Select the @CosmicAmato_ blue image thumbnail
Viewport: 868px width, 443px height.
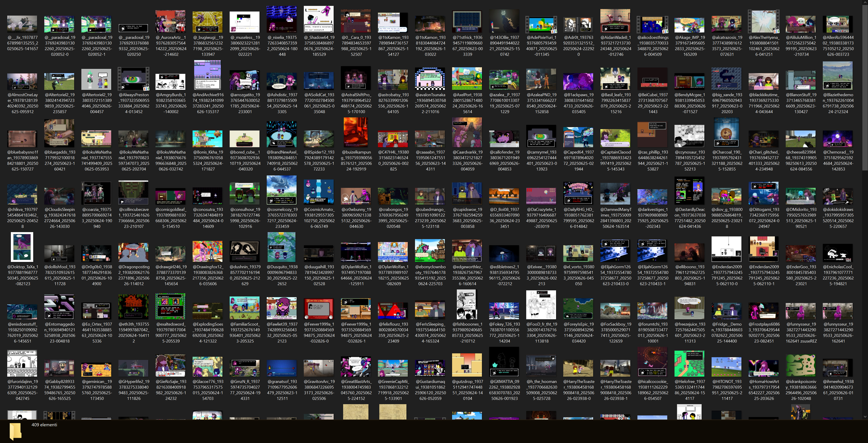(x=319, y=192)
